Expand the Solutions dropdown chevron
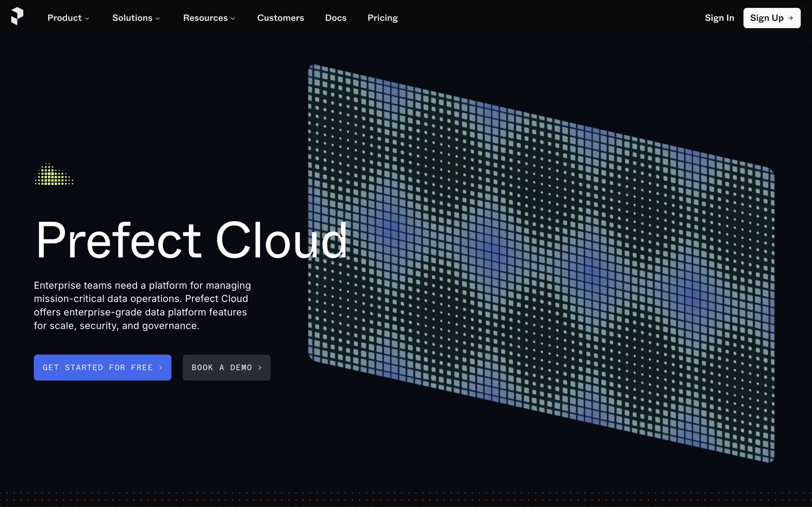This screenshot has width=812, height=507. (x=158, y=19)
